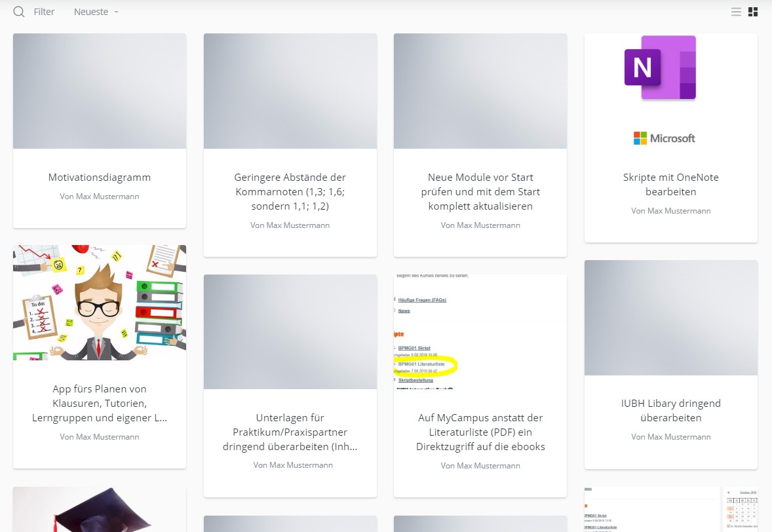Viewport: 772px width, 532px height.
Task: Open Geringere Abstände der Kommarnoten idea
Action: [290, 191]
